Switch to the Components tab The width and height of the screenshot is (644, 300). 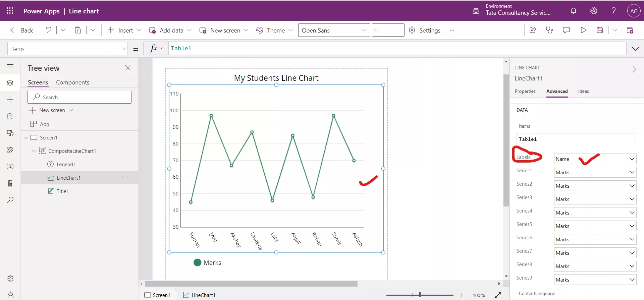point(72,82)
